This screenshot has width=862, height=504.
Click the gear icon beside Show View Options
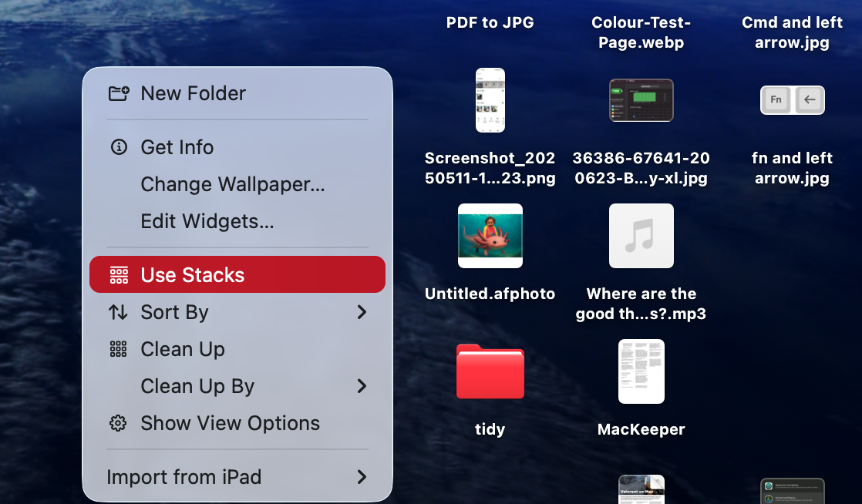tap(118, 423)
